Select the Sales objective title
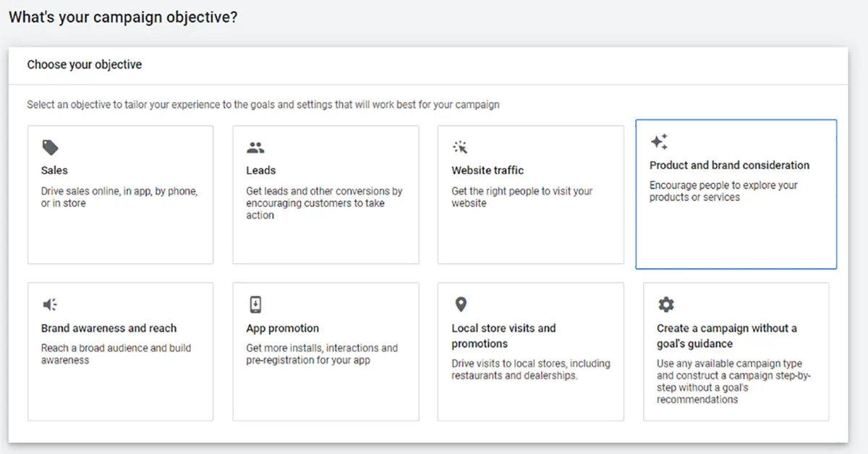The width and height of the screenshot is (868, 454). tap(54, 171)
